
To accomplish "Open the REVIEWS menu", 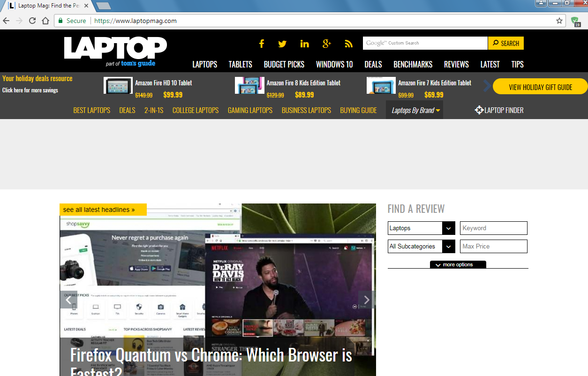I will 457,64.
